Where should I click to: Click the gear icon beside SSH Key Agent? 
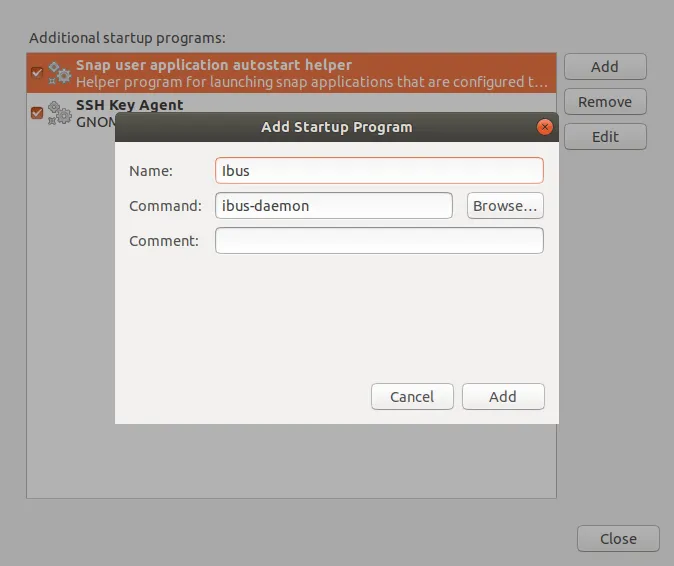pos(60,112)
